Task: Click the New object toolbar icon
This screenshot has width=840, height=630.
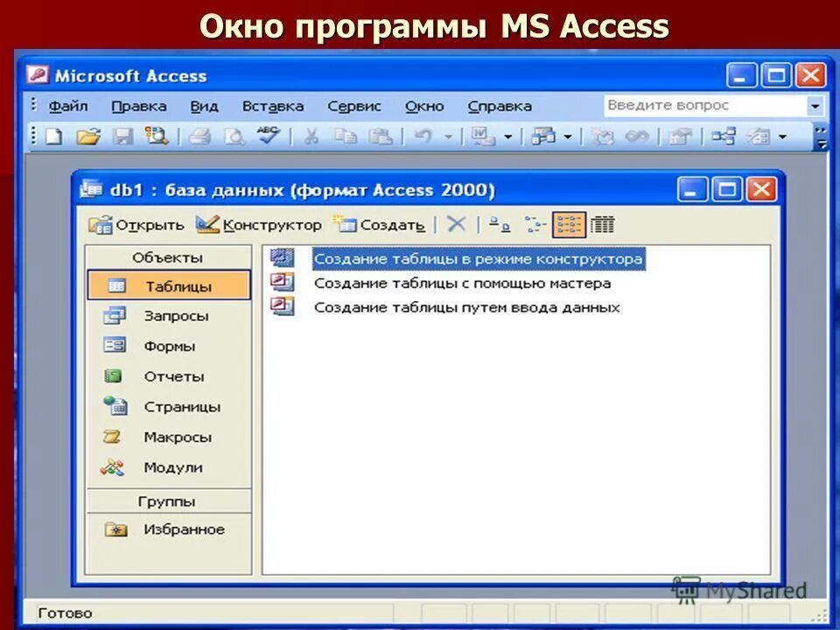Action: pyautogui.click(x=759, y=137)
